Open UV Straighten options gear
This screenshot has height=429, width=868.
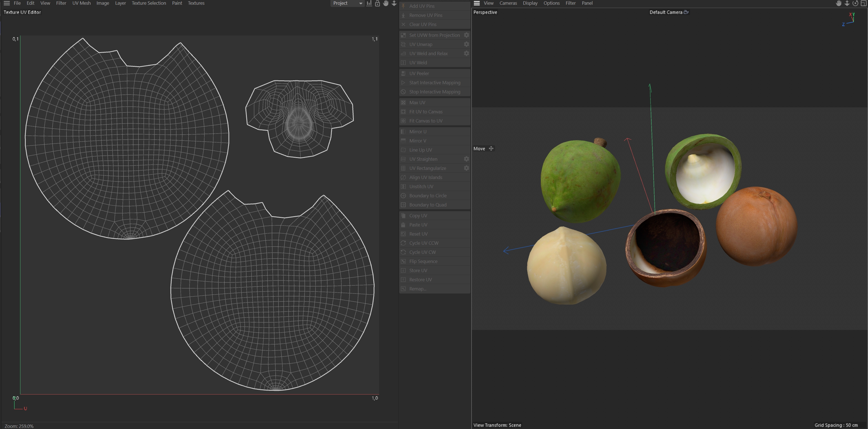point(466,159)
